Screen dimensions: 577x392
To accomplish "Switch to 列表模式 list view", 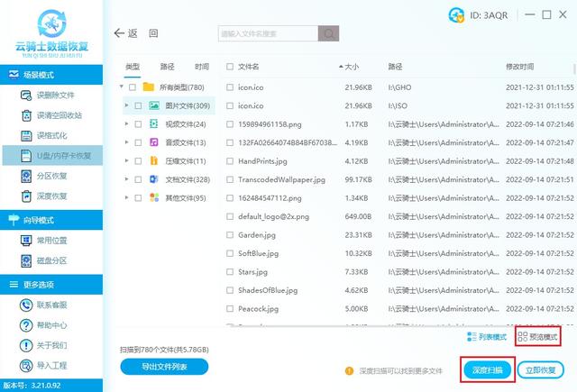I will (x=487, y=336).
